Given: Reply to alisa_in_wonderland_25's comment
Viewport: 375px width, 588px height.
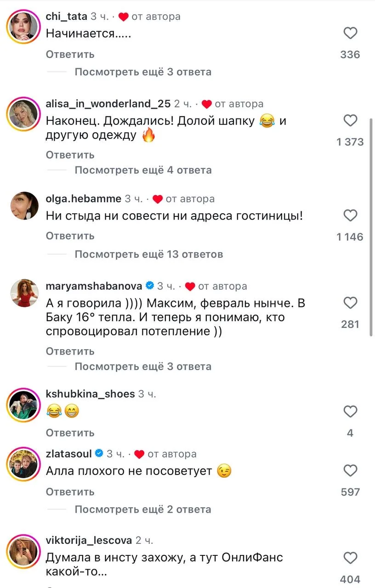Looking at the screenshot, I should [x=70, y=155].
